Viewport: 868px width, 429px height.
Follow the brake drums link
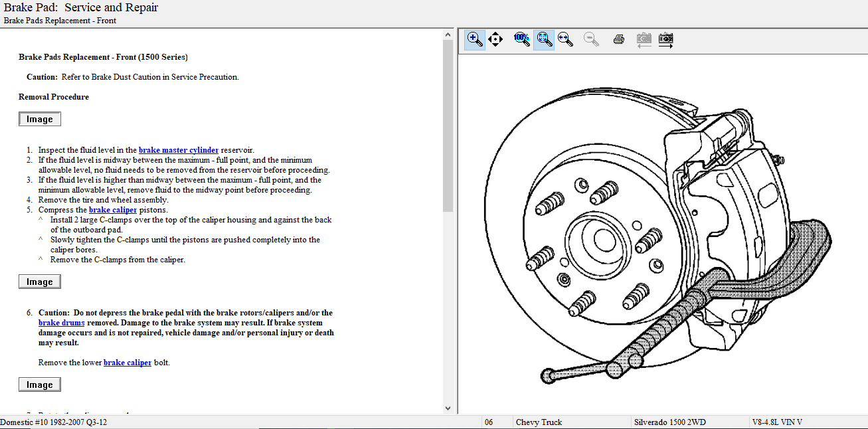click(62, 323)
